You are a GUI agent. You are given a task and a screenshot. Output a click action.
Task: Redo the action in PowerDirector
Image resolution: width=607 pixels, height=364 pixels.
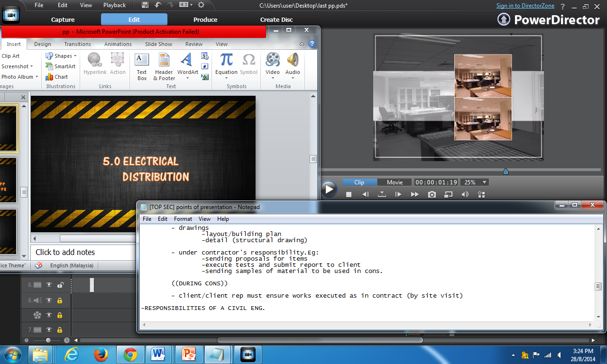[170, 5]
